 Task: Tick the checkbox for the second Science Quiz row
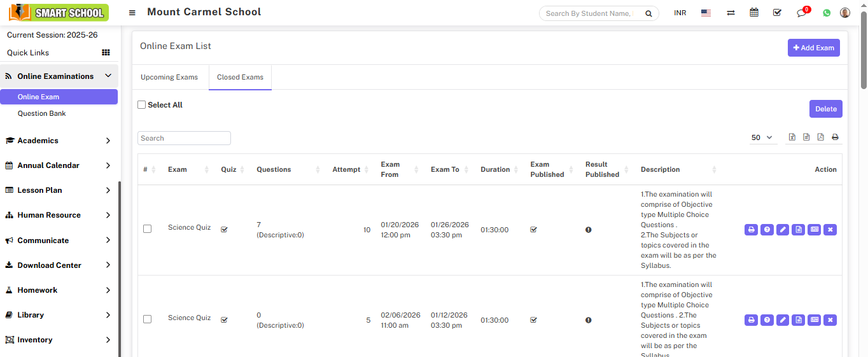[x=148, y=319]
